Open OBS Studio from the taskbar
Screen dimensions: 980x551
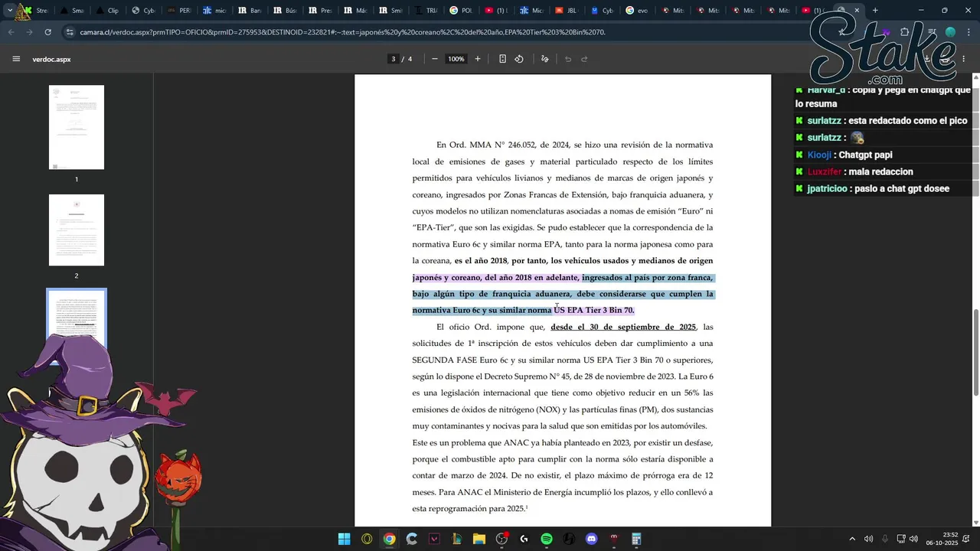click(501, 539)
